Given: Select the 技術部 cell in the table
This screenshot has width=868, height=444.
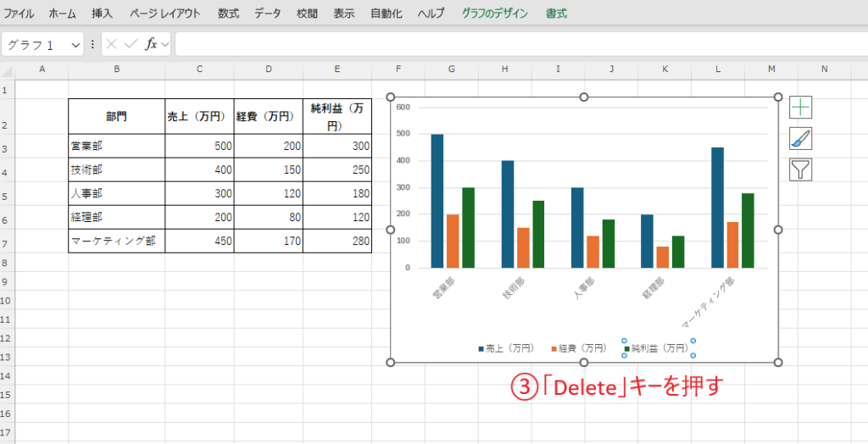Looking at the screenshot, I should [116, 170].
